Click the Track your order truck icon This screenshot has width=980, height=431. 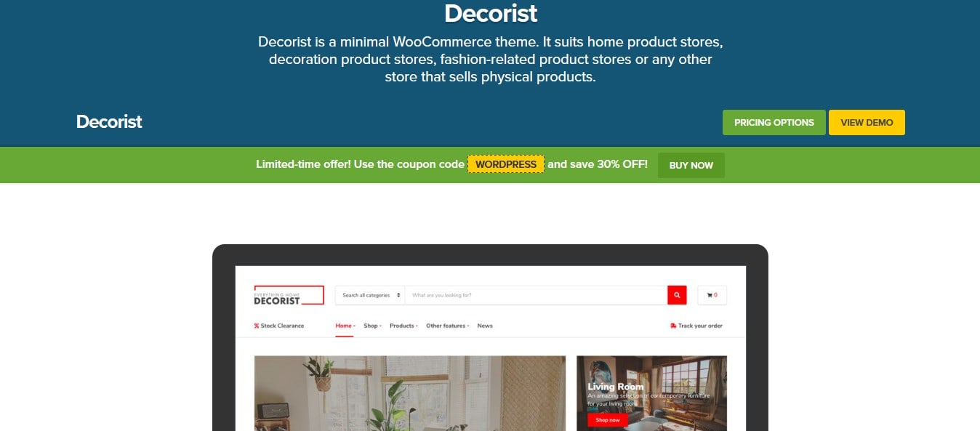tap(673, 326)
